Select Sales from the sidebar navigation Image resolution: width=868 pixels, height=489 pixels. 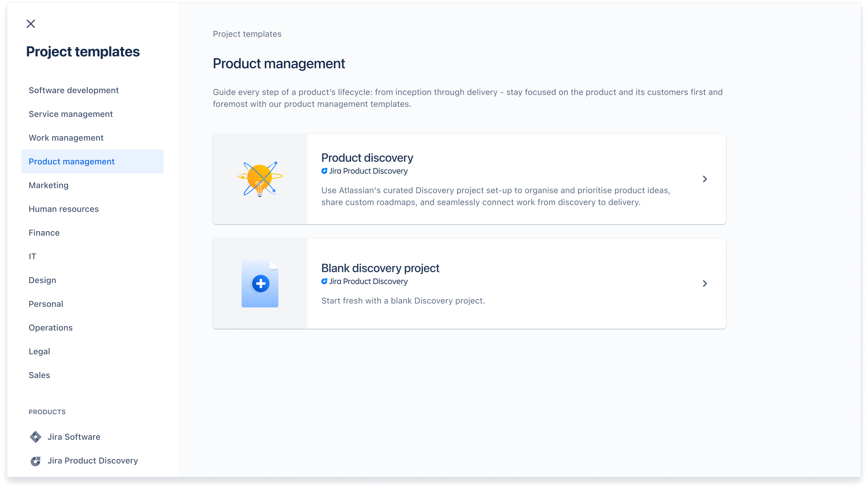[39, 375]
